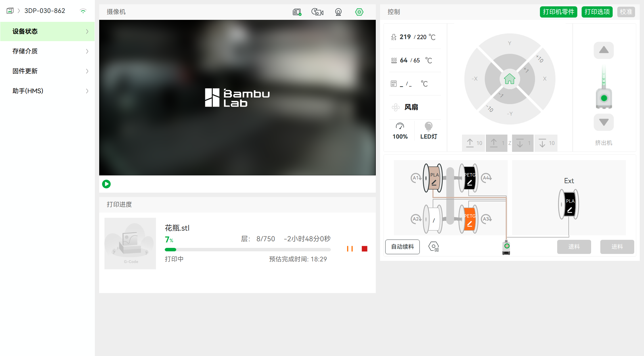The width and height of the screenshot is (644, 356).
Task: Select the Ext external PLA spool
Action: click(x=568, y=204)
